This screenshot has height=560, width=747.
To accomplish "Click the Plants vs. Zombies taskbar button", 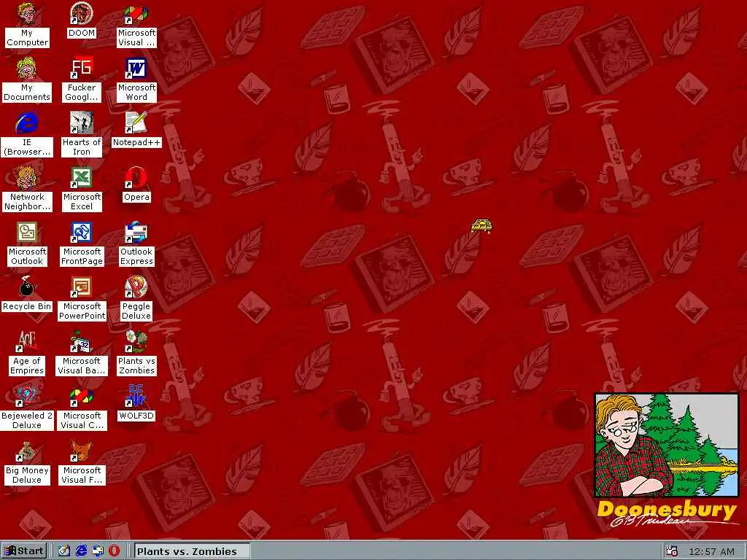I will point(192,551).
